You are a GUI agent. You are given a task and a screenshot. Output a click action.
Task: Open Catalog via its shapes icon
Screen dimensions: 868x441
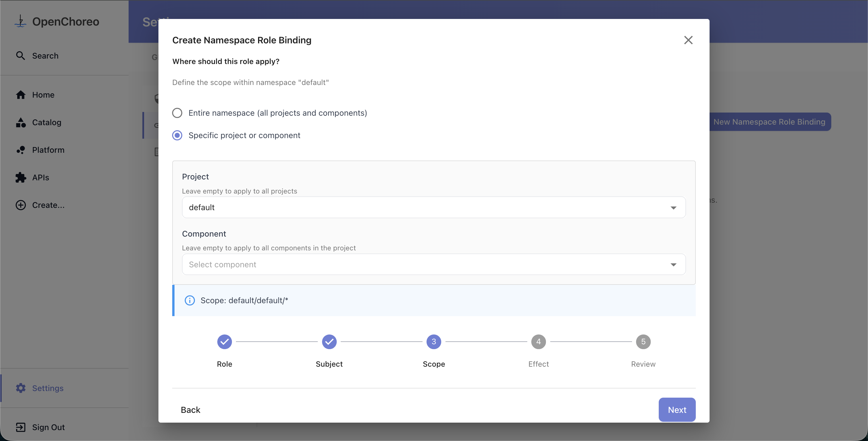point(21,122)
